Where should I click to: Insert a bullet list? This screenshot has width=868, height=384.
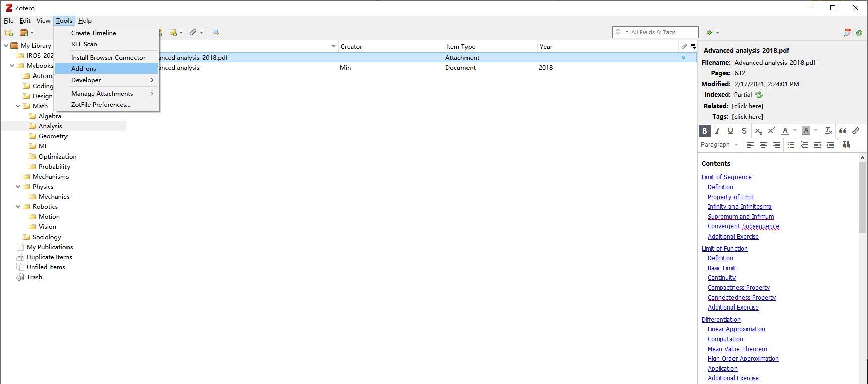tap(791, 145)
